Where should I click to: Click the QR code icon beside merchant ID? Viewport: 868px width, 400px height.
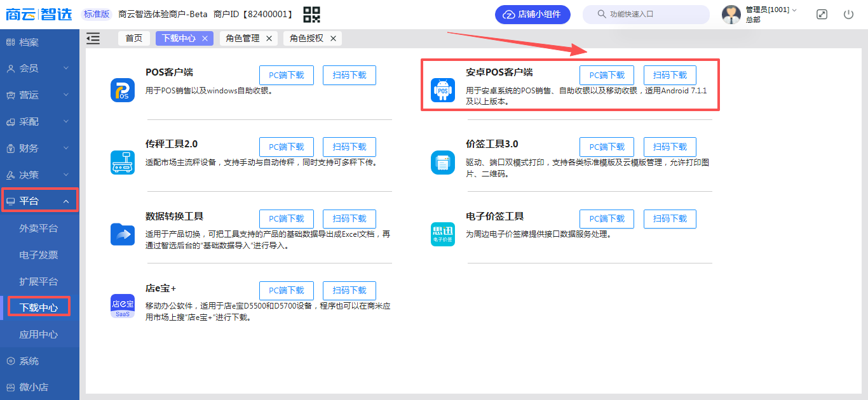(311, 14)
